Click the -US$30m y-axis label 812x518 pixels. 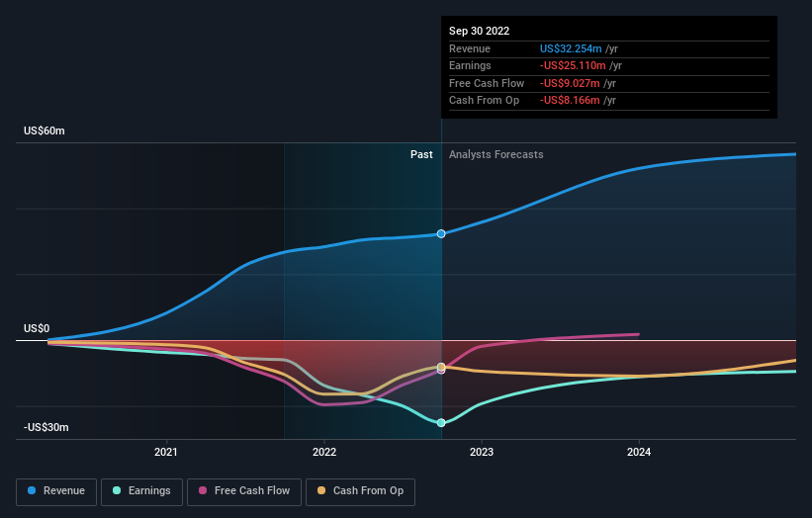(46, 427)
